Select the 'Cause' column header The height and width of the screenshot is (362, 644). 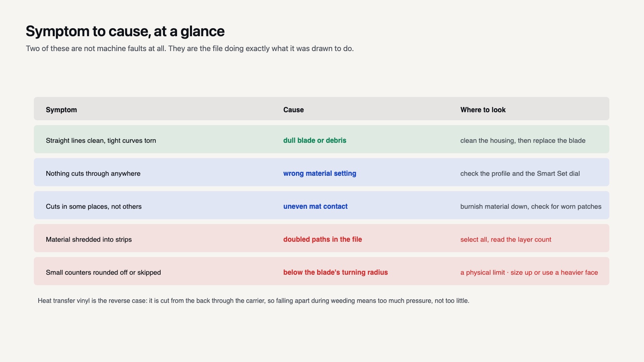293,110
